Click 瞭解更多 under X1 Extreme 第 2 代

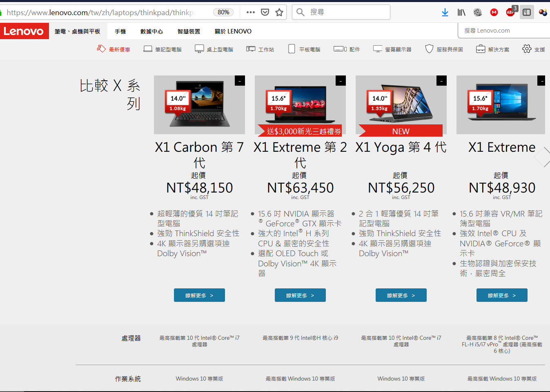click(300, 295)
